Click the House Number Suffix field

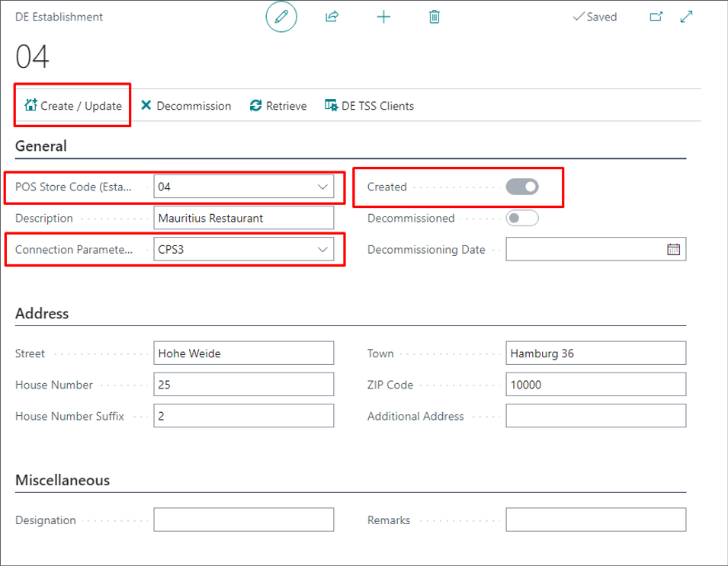click(x=244, y=416)
